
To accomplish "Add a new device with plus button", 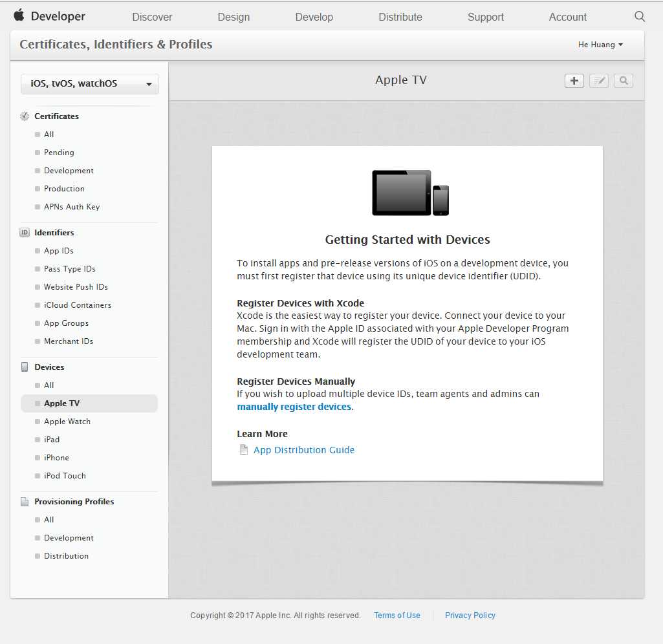I will (x=574, y=81).
